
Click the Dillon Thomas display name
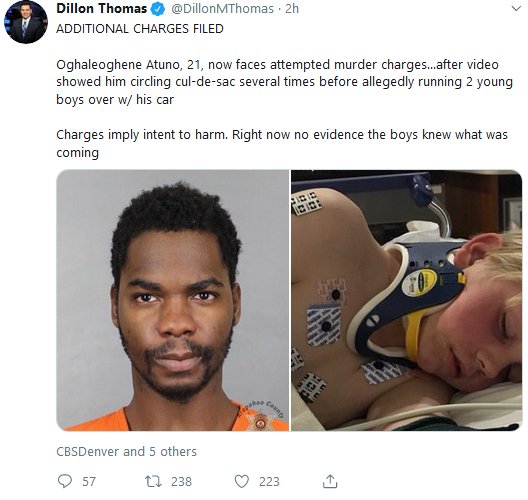coord(101,9)
